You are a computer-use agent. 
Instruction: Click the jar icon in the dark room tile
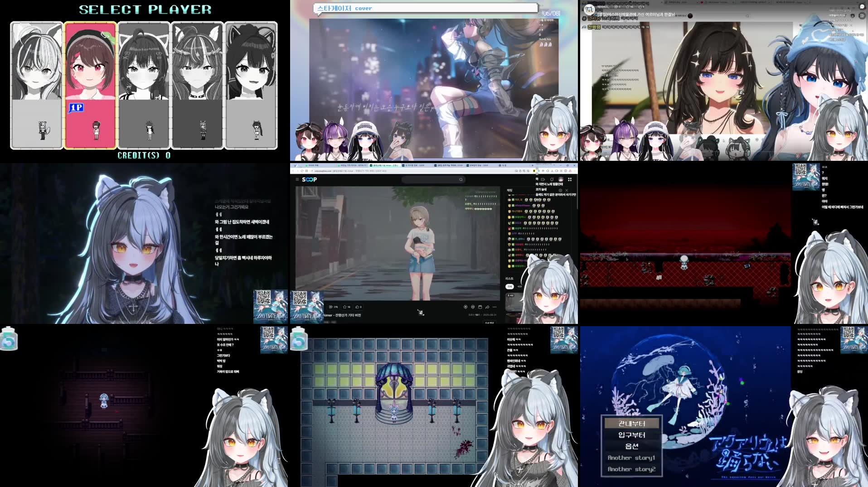click(x=9, y=338)
